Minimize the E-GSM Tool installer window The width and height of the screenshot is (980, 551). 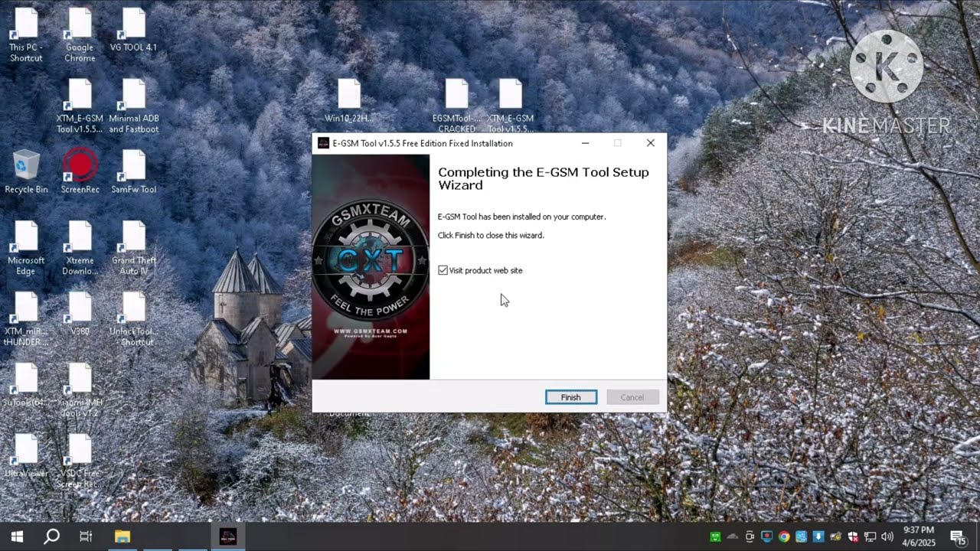[585, 143]
